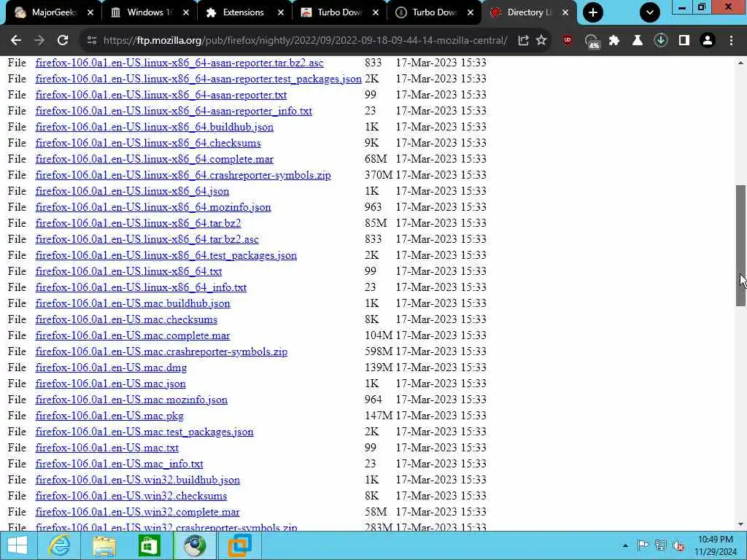Open firefox-106.0a1.en-US.linux-x86_64.json link
The height and width of the screenshot is (560, 747).
[x=133, y=192]
